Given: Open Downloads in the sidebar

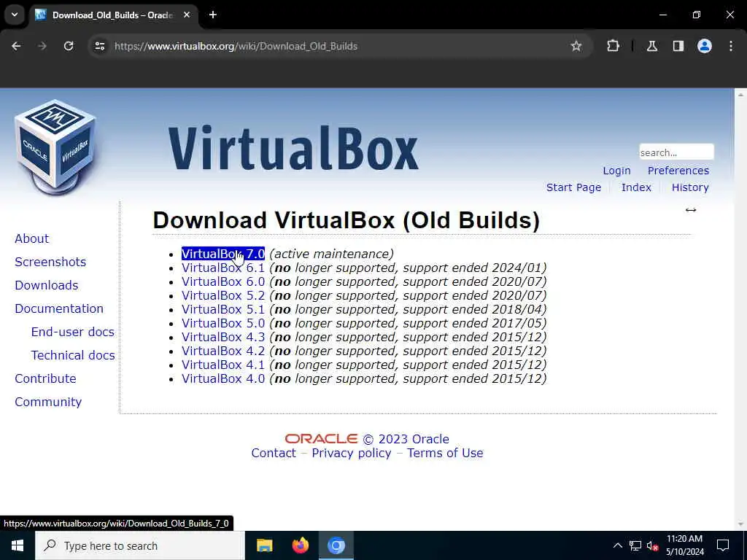Looking at the screenshot, I should [x=47, y=285].
